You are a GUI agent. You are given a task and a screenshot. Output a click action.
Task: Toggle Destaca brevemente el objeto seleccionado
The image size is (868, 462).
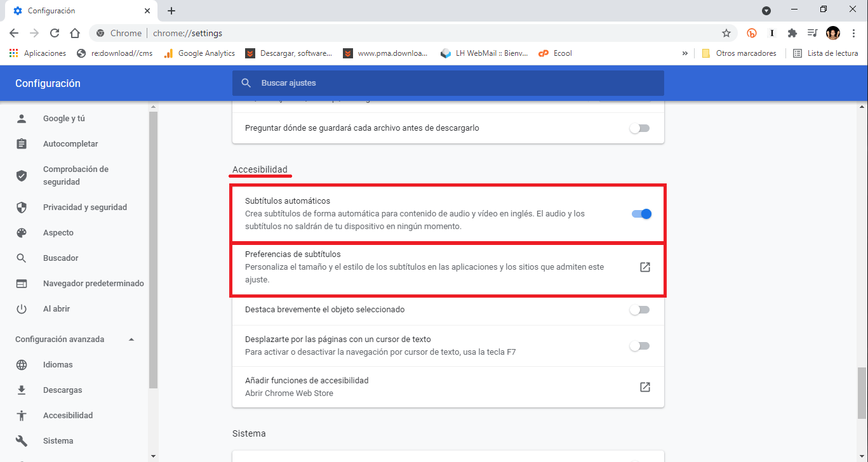(640, 310)
